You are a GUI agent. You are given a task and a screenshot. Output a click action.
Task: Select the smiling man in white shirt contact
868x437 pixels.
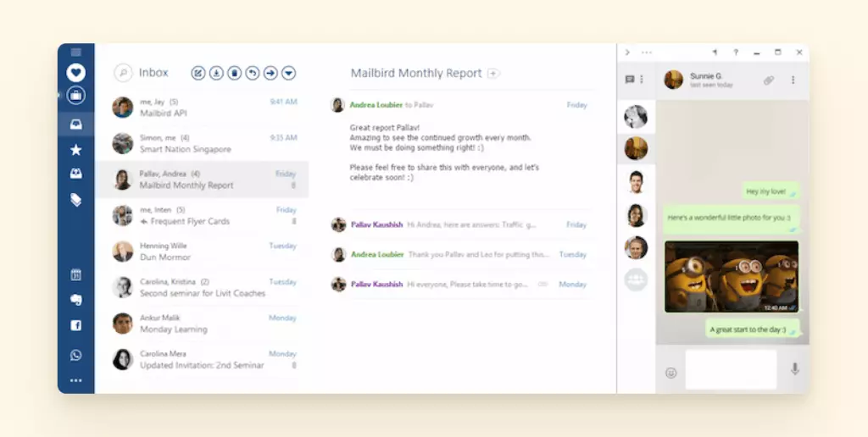[x=636, y=182]
